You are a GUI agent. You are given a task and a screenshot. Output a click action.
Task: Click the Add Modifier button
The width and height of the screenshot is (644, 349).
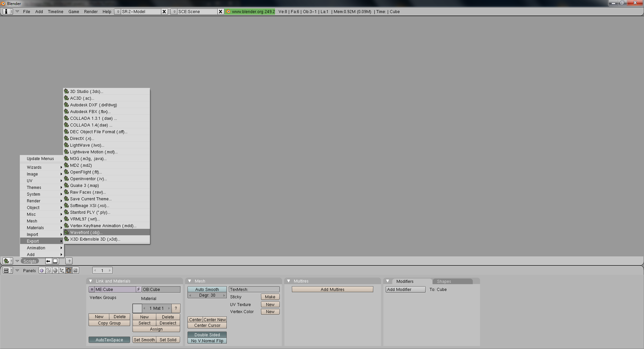pyautogui.click(x=405, y=289)
